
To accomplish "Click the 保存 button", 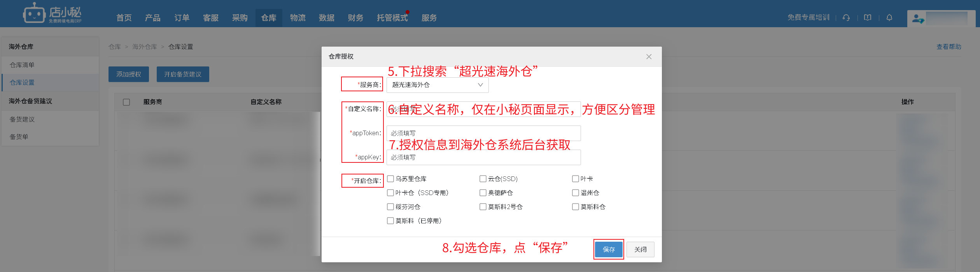I will (609, 249).
